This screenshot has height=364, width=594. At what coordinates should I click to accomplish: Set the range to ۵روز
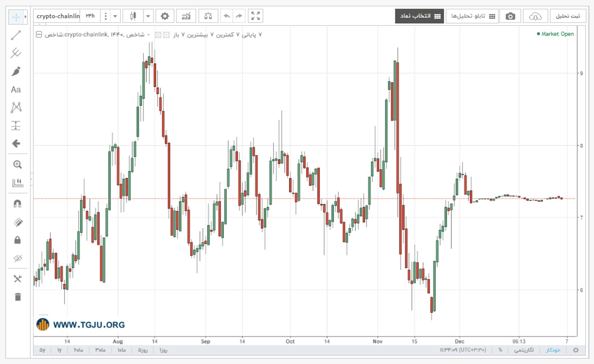pyautogui.click(x=142, y=350)
